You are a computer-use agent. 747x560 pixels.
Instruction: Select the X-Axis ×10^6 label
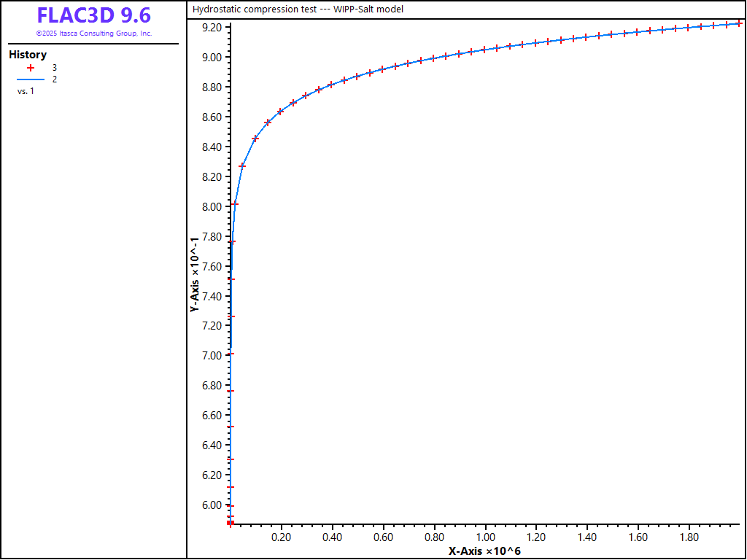click(x=484, y=551)
